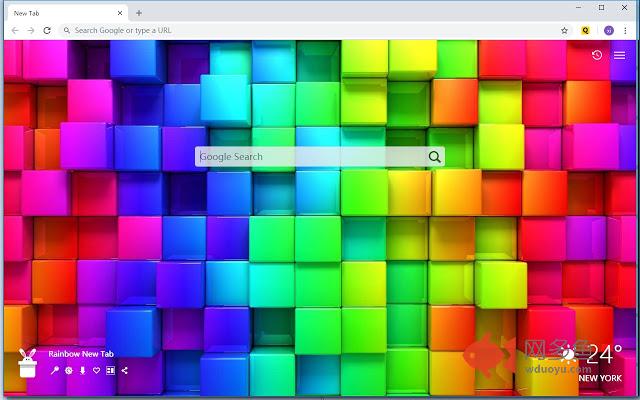Click the heart favorite icon
Screen dimensions: 640x400
[96, 370]
